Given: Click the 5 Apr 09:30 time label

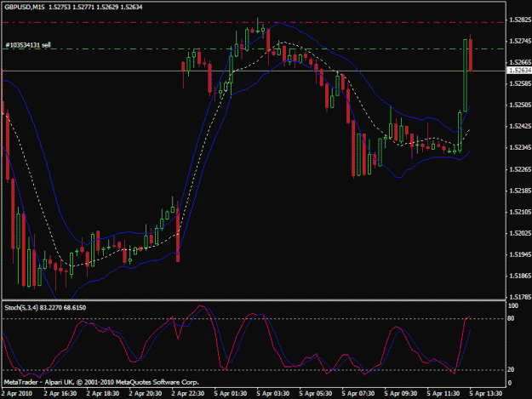Looking at the screenshot, I should coord(401,394).
